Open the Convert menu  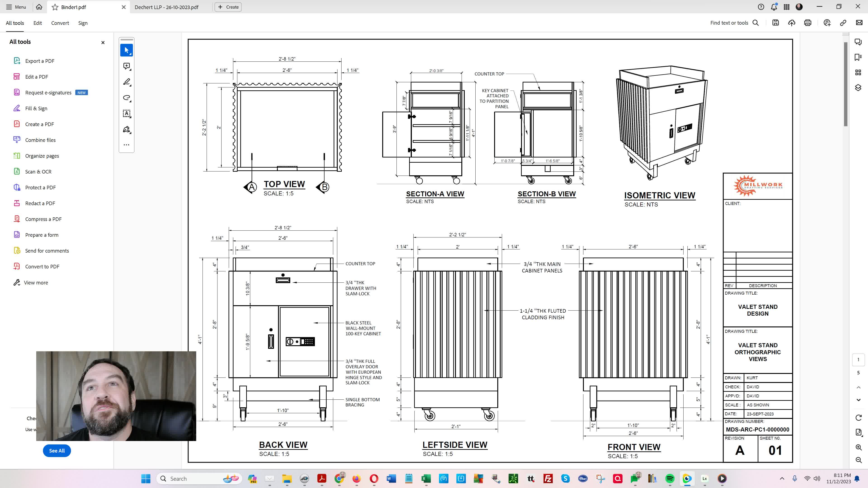point(60,23)
